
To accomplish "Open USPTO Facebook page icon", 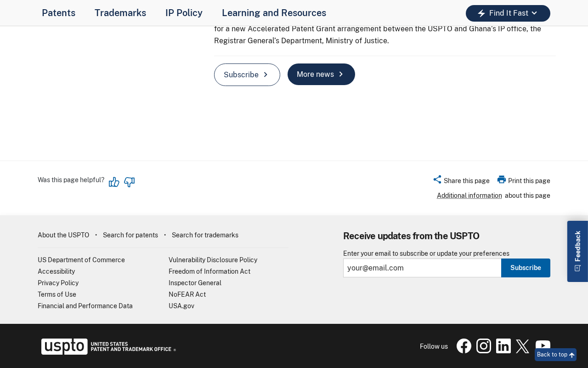I will point(464,346).
